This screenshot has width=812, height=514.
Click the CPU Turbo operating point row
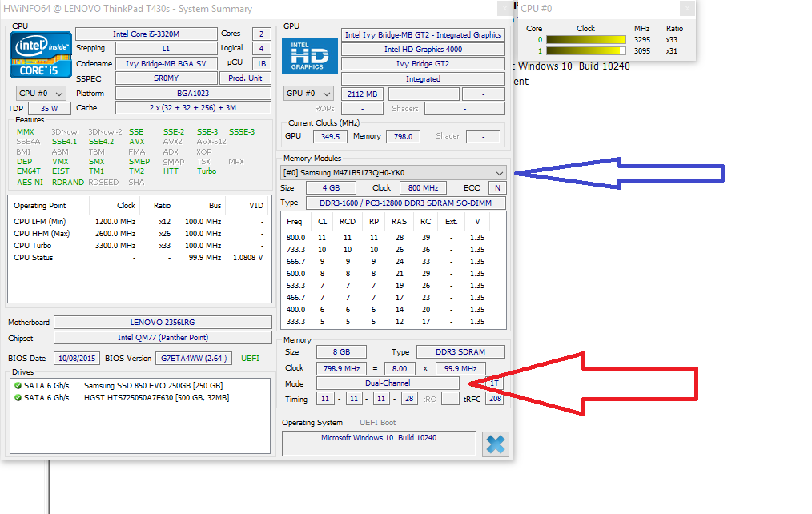136,246
